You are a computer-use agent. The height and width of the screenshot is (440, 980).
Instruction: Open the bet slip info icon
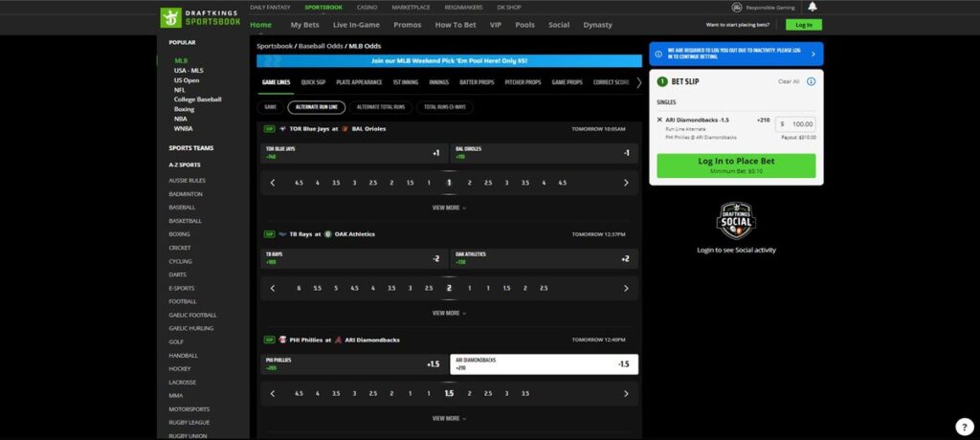(x=811, y=81)
